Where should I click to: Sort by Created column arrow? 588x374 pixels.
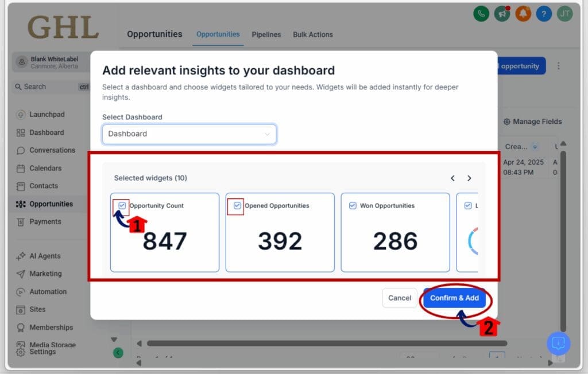[x=535, y=146]
